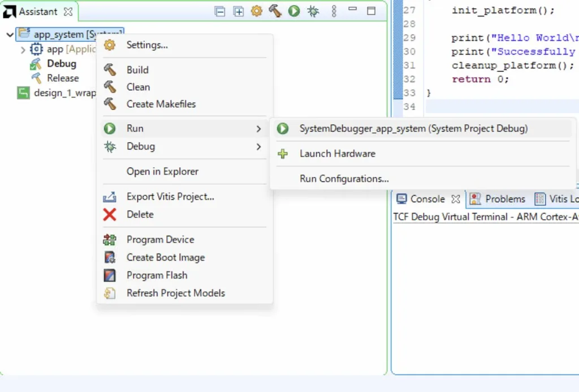579x392 pixels.
Task: Choose Create Boot Image menu entry
Action: click(165, 258)
